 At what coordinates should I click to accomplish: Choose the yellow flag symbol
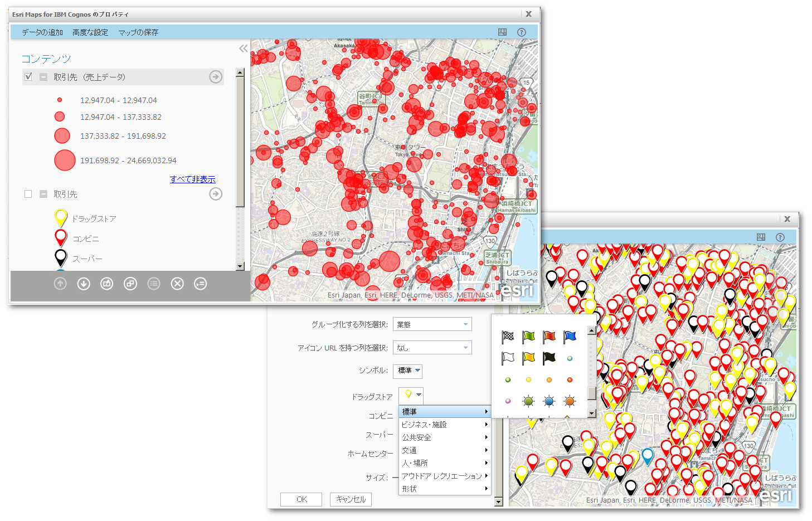coord(528,358)
